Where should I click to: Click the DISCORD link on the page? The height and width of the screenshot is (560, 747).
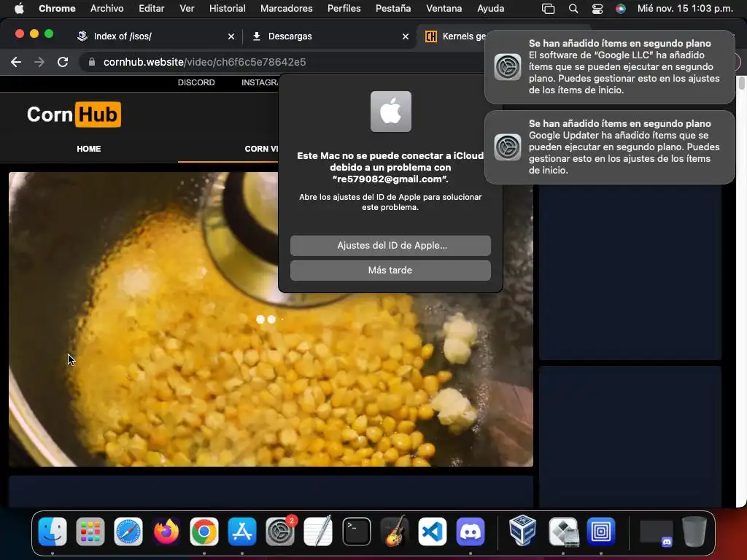[196, 82]
